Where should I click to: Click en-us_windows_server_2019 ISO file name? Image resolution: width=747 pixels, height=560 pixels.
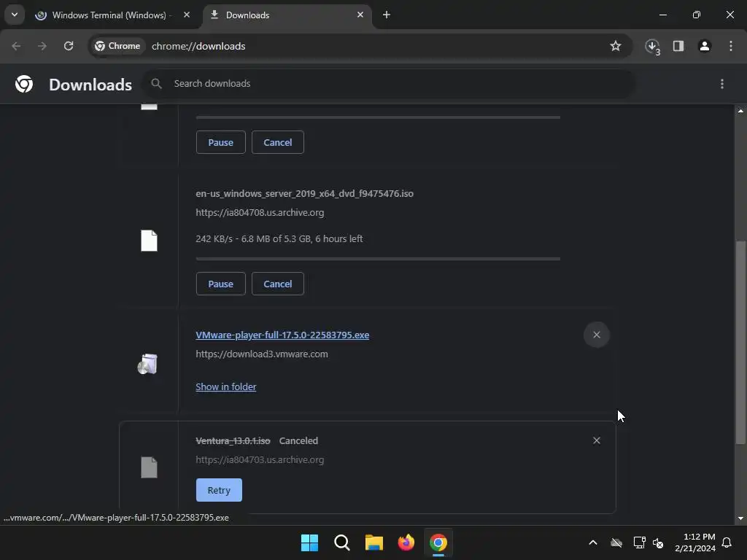point(304,193)
